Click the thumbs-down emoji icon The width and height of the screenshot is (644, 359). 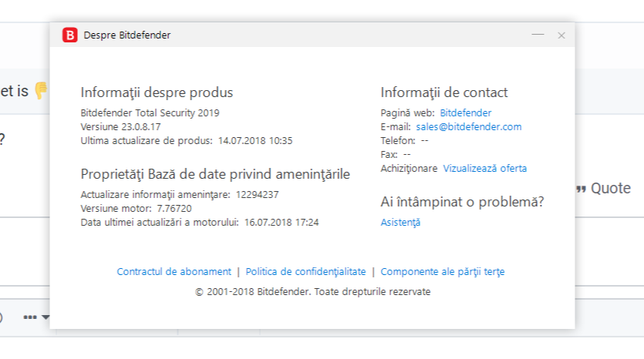pos(41,91)
